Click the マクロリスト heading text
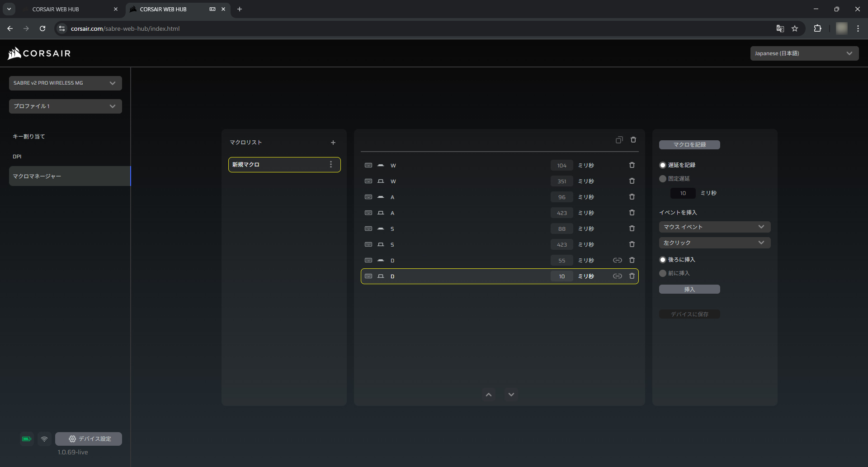This screenshot has height=467, width=868. (246, 143)
